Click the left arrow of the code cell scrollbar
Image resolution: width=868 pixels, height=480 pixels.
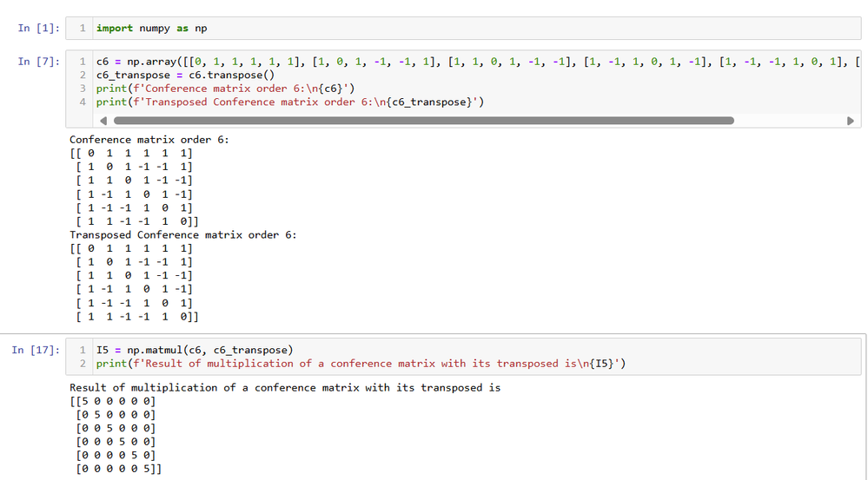click(103, 121)
